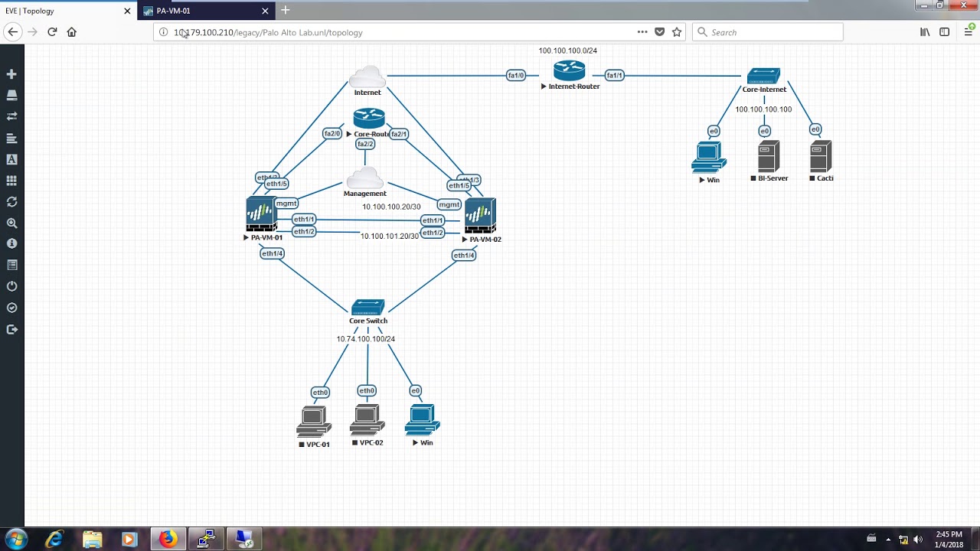
Task: Click the Zoom magnifier sidebar icon
Action: (x=11, y=223)
